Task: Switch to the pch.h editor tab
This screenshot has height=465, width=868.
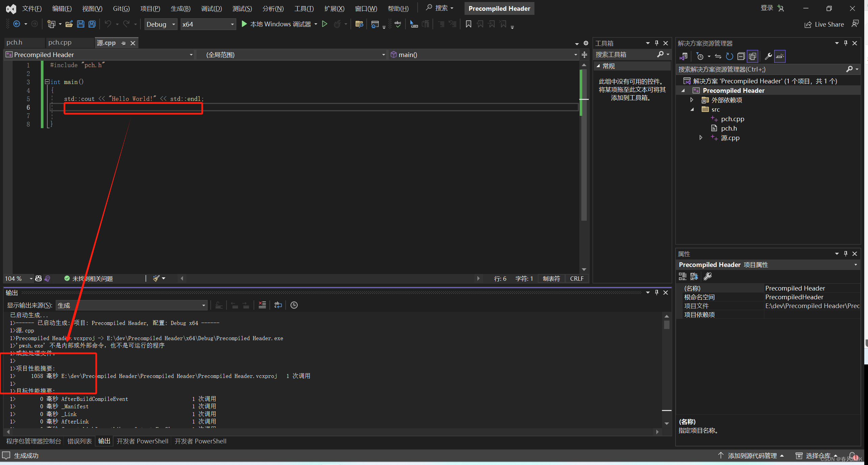Action: (15, 43)
